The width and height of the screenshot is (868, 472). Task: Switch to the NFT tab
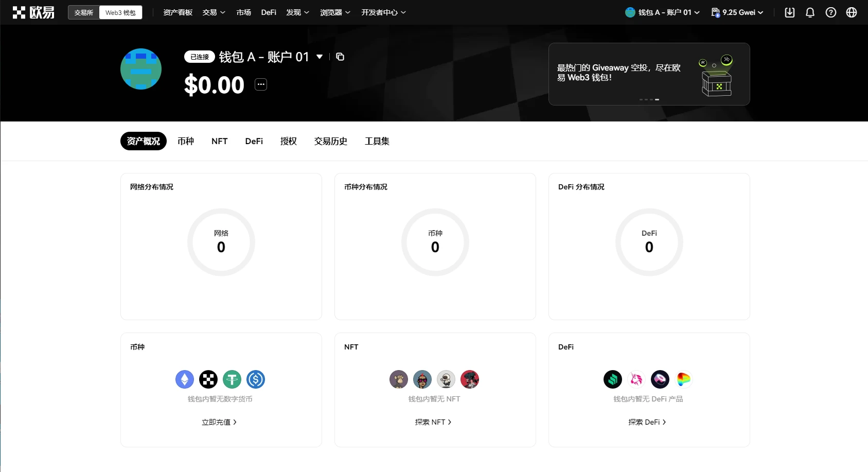pos(219,141)
